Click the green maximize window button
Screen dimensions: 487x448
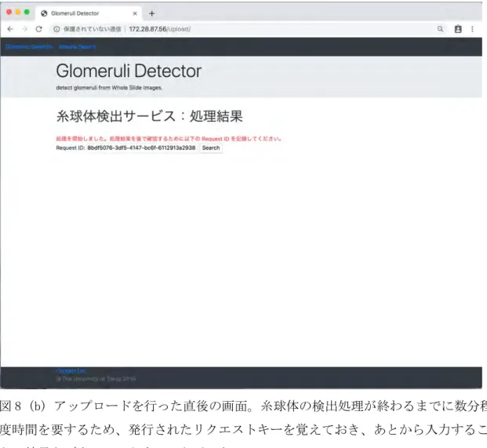pos(27,12)
